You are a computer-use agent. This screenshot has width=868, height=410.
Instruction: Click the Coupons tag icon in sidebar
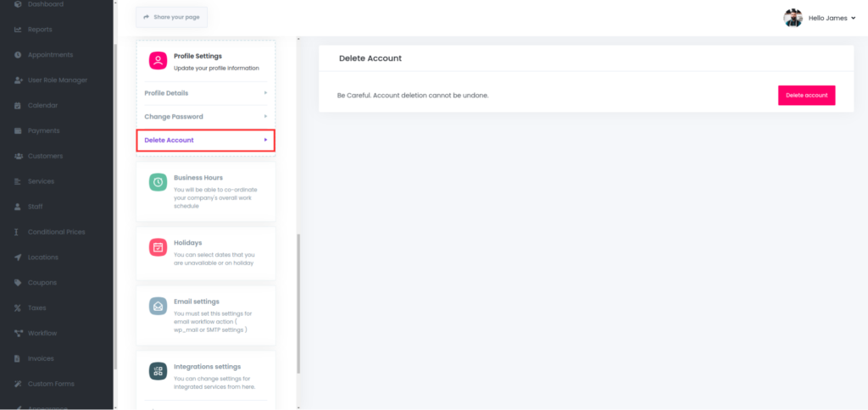coord(18,282)
